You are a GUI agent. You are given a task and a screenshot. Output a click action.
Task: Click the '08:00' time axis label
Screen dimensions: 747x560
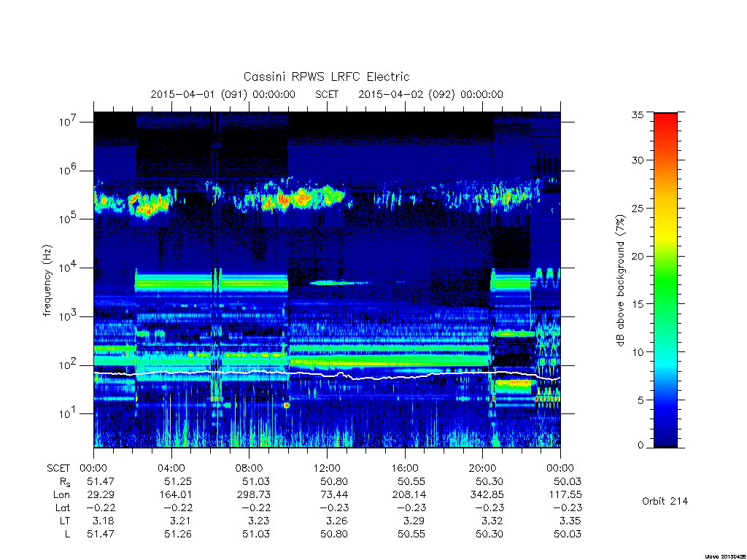249,468
